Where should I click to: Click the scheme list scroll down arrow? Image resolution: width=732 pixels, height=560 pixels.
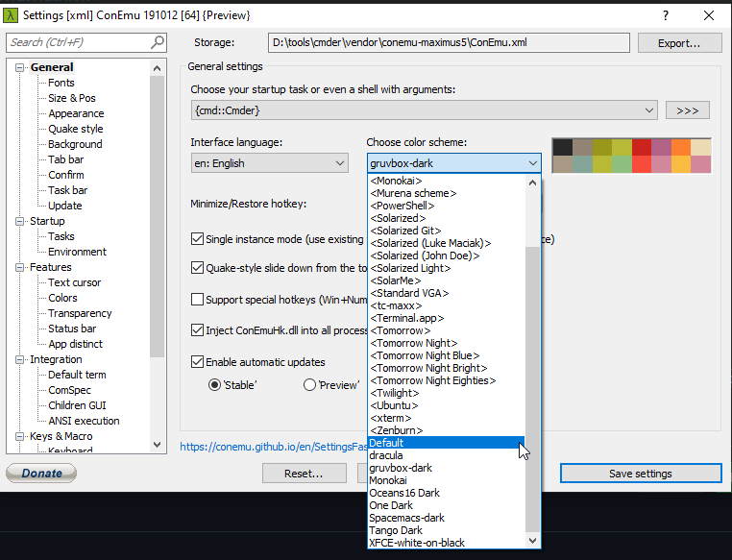[x=532, y=541]
